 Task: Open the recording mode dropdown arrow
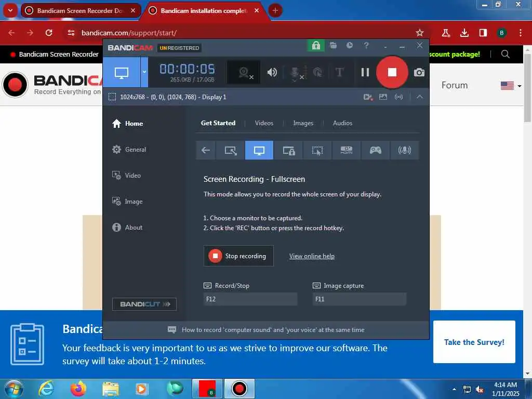tap(144, 72)
